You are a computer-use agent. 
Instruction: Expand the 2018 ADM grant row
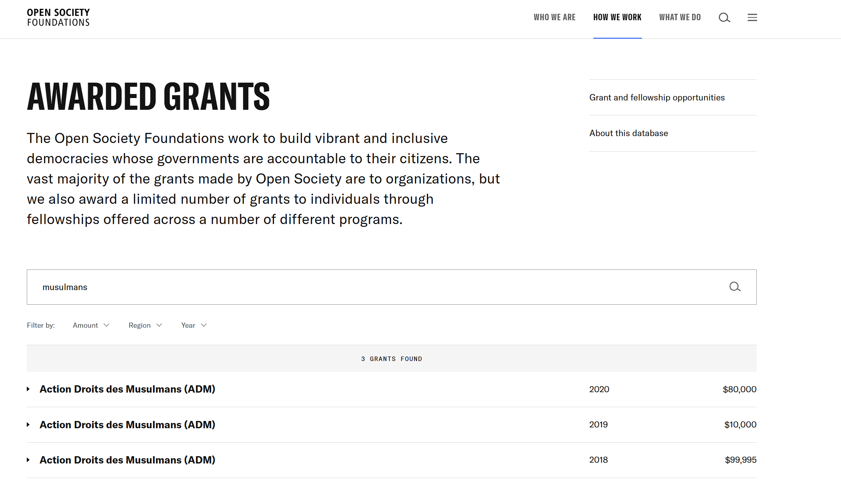click(28, 460)
